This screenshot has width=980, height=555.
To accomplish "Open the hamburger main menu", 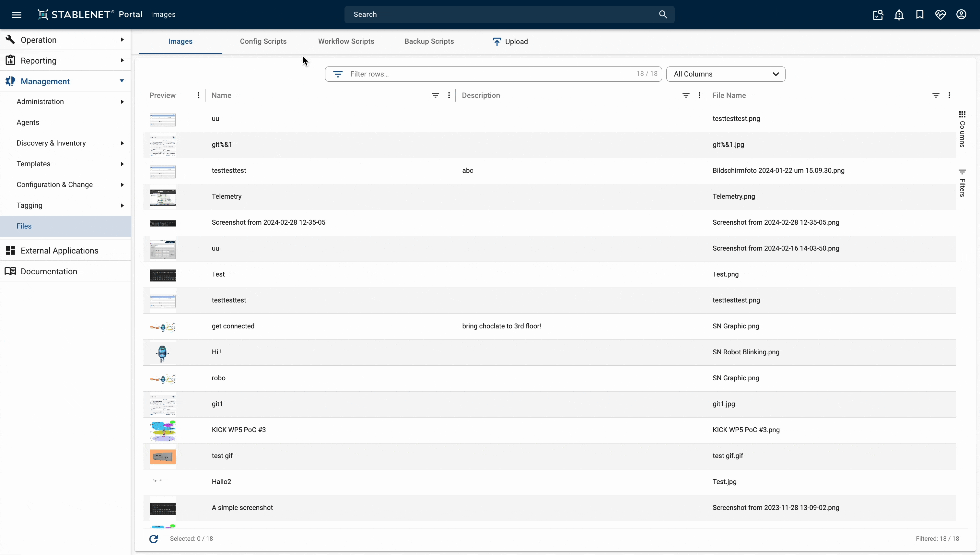I will point(17,15).
